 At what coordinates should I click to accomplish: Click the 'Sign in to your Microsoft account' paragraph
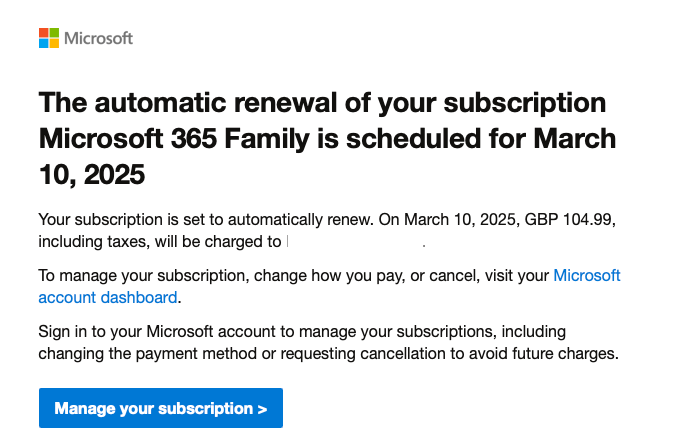click(x=328, y=343)
